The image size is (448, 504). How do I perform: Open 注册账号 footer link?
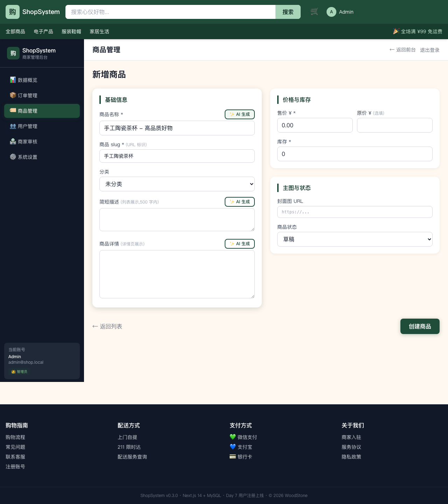[x=15, y=467]
